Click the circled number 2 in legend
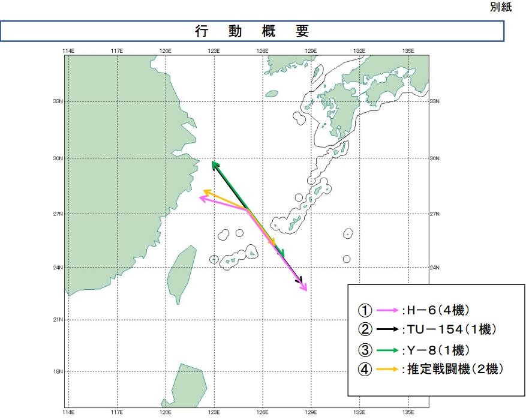 point(365,329)
